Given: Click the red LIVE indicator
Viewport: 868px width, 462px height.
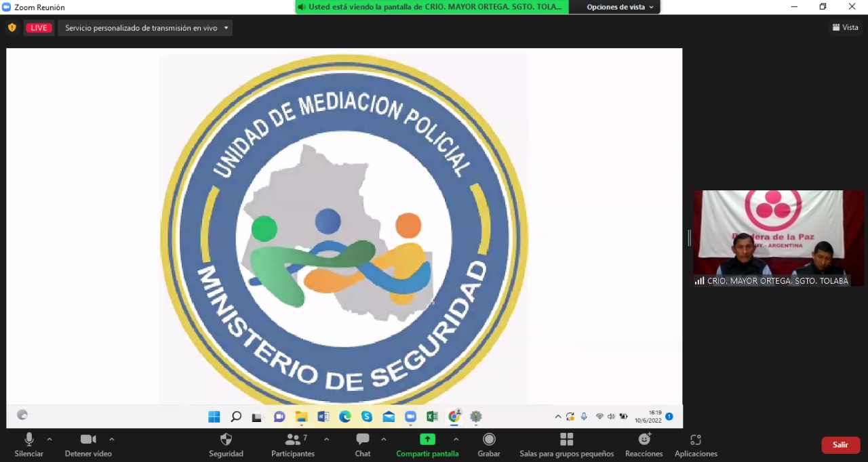Looking at the screenshot, I should (39, 28).
